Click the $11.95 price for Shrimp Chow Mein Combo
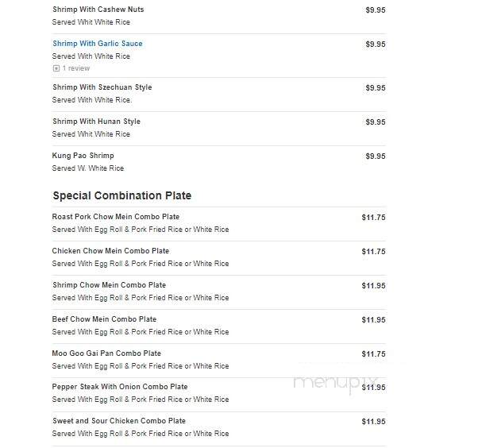478x448 pixels. (x=373, y=286)
